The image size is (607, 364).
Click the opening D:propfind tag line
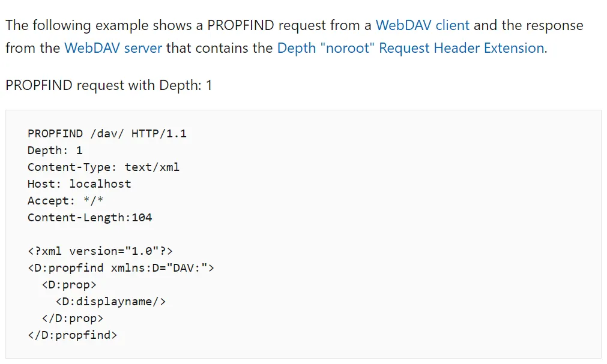tap(121, 267)
